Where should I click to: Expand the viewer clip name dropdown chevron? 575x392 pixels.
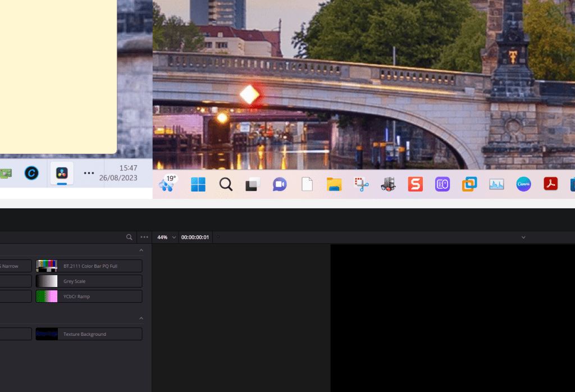pos(523,237)
